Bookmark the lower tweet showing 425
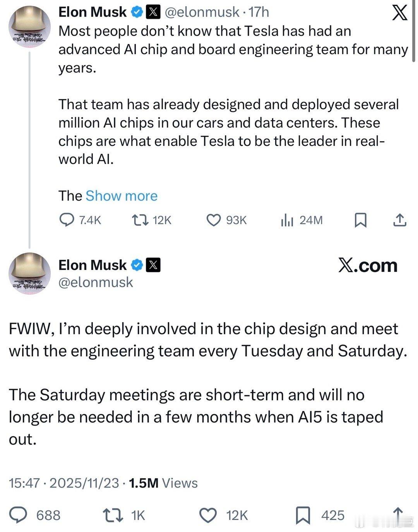This screenshot has height=532, width=418. [x=303, y=515]
